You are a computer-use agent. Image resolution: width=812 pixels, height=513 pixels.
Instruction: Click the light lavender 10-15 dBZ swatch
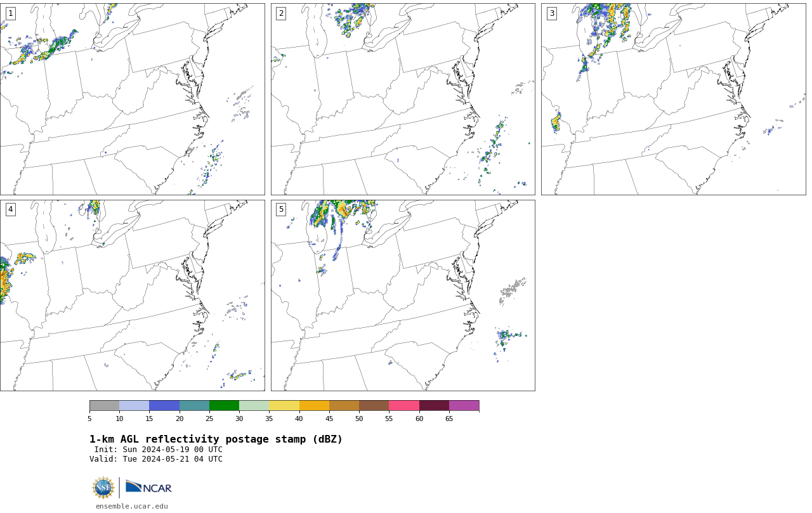(134, 406)
